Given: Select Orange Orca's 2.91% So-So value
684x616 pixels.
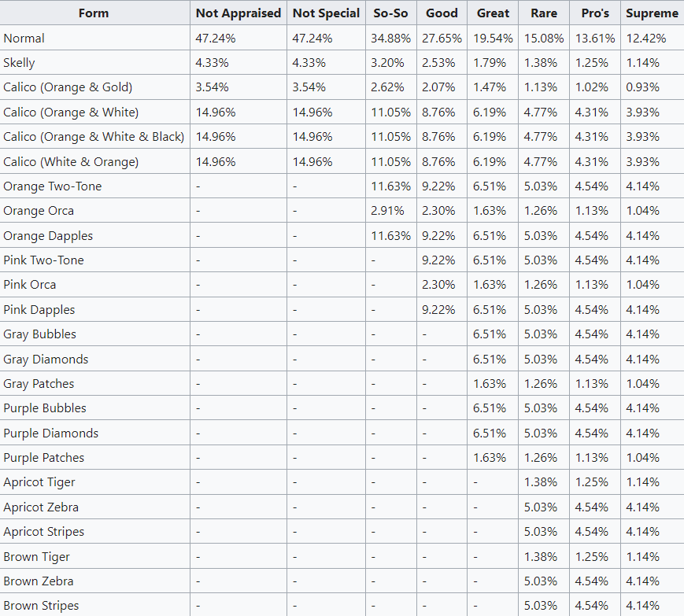Looking at the screenshot, I should click(x=387, y=211).
